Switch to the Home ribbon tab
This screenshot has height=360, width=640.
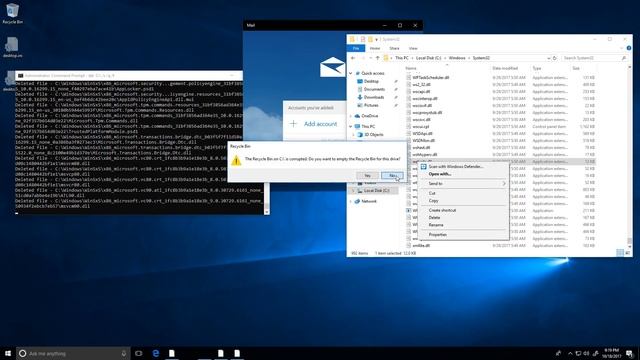(x=375, y=48)
